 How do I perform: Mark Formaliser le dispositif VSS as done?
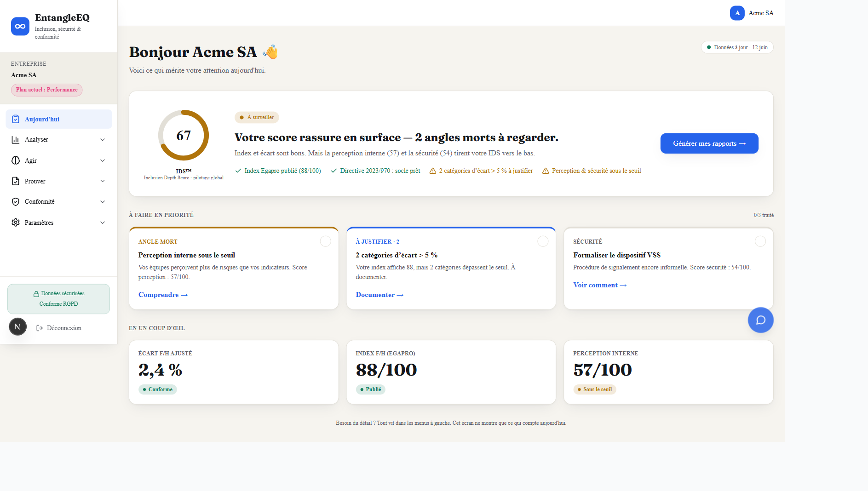(x=760, y=241)
